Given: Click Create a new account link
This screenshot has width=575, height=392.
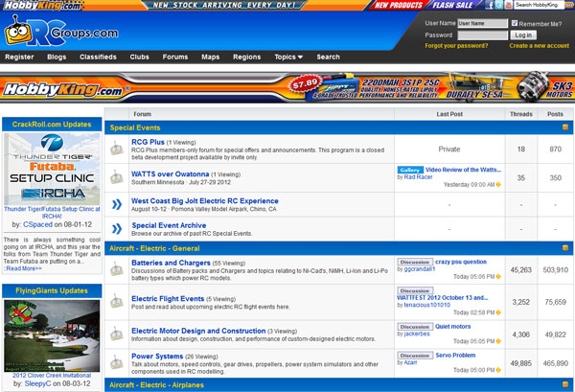Looking at the screenshot, I should pos(539,46).
